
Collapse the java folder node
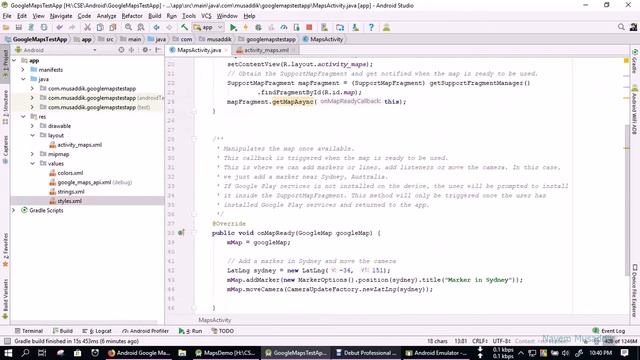[x=23, y=79]
